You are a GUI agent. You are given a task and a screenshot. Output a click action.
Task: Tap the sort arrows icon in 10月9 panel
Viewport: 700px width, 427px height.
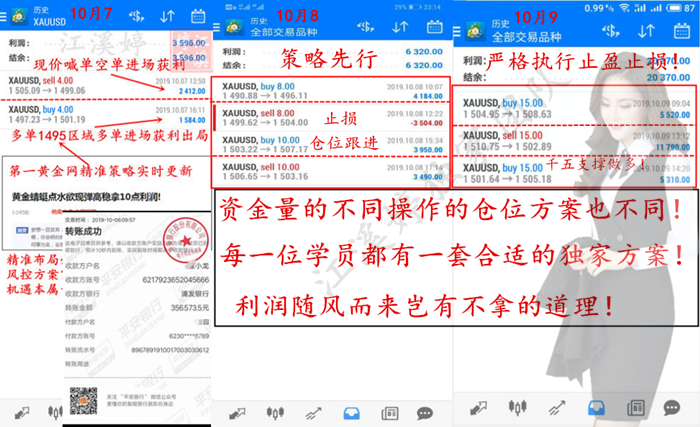(646, 31)
